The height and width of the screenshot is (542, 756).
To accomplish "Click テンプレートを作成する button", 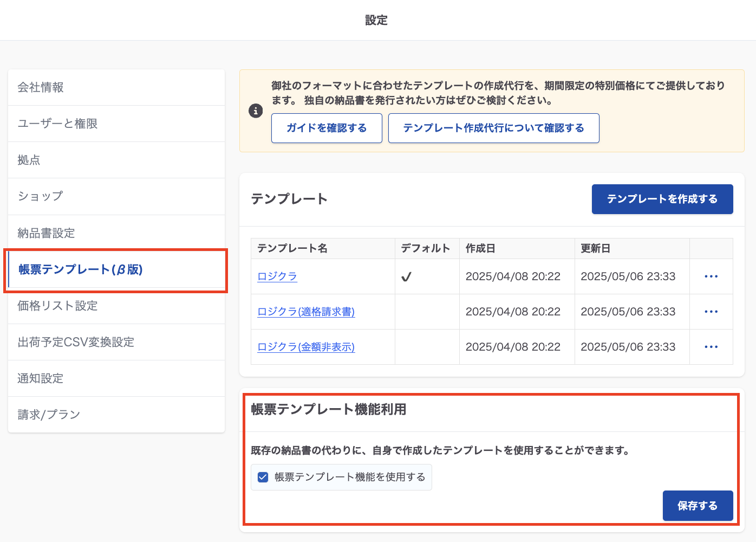I will (662, 199).
